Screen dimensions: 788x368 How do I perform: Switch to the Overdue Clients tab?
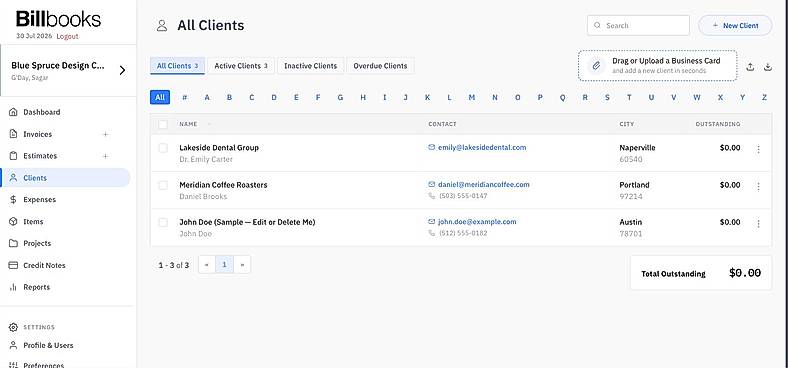pos(380,66)
